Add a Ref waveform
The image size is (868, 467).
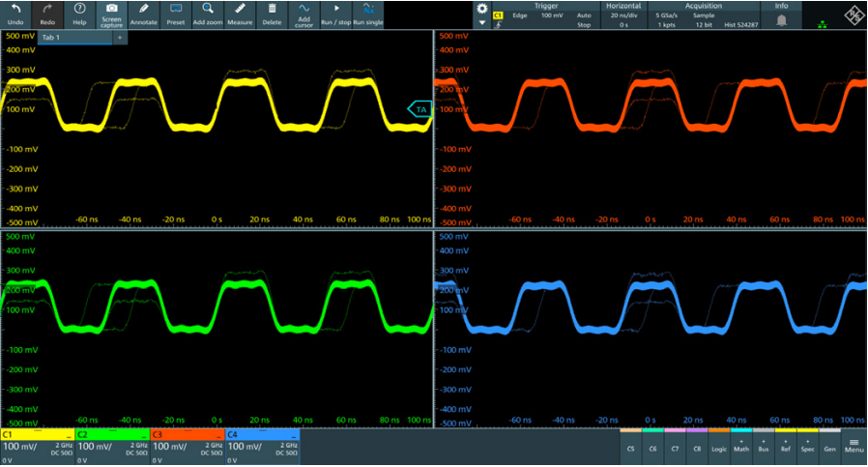786,447
